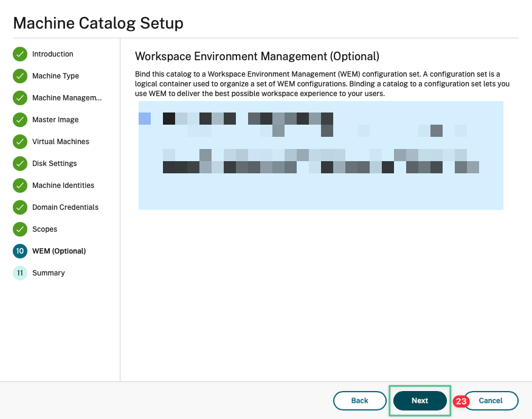
Task: Click the Back button
Action: click(359, 401)
